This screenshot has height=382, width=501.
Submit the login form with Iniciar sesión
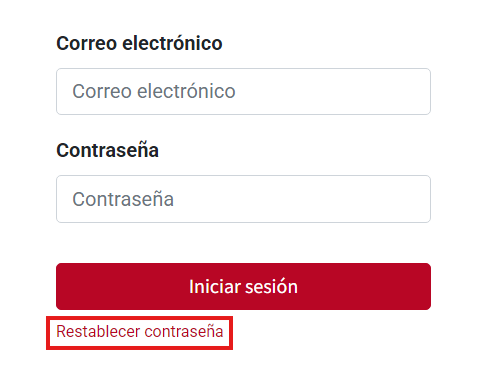pyautogui.click(x=243, y=286)
